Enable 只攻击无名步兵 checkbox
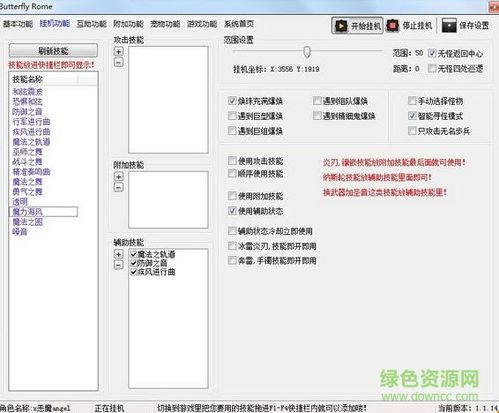Screen dimensions: 499x413 tap(412, 131)
